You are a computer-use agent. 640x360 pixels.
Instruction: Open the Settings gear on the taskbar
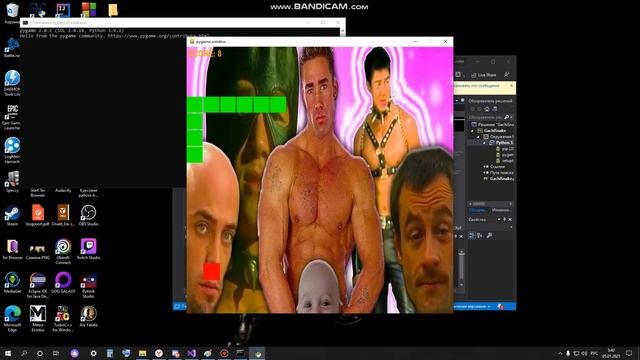click(x=93, y=353)
